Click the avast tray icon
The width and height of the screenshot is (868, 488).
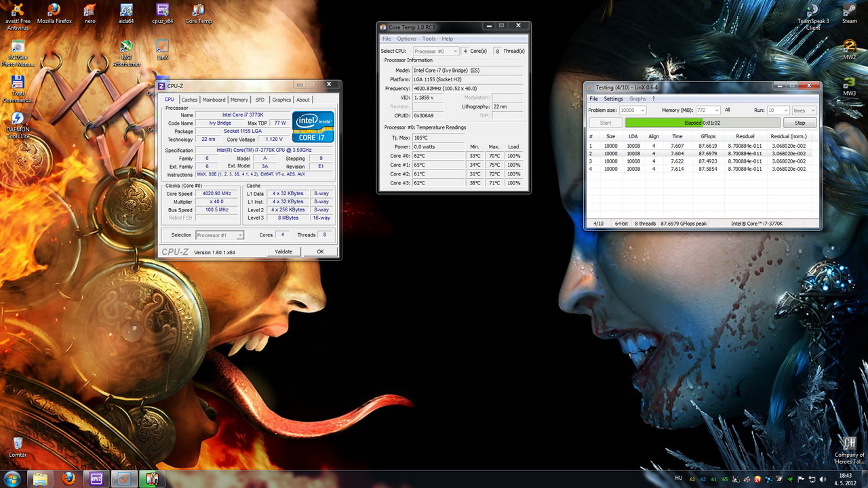[757, 480]
